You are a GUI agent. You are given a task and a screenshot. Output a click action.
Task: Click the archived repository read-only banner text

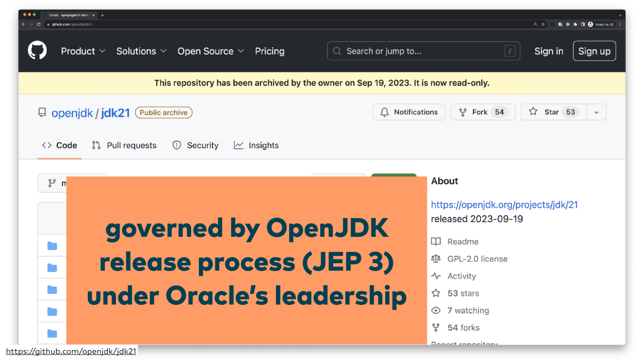coord(322,83)
